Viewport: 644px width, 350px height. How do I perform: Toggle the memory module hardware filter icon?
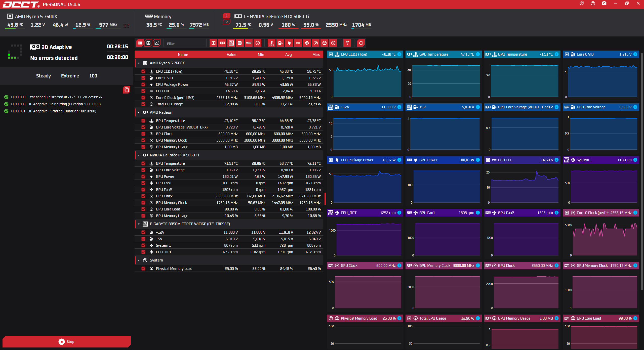tap(249, 43)
